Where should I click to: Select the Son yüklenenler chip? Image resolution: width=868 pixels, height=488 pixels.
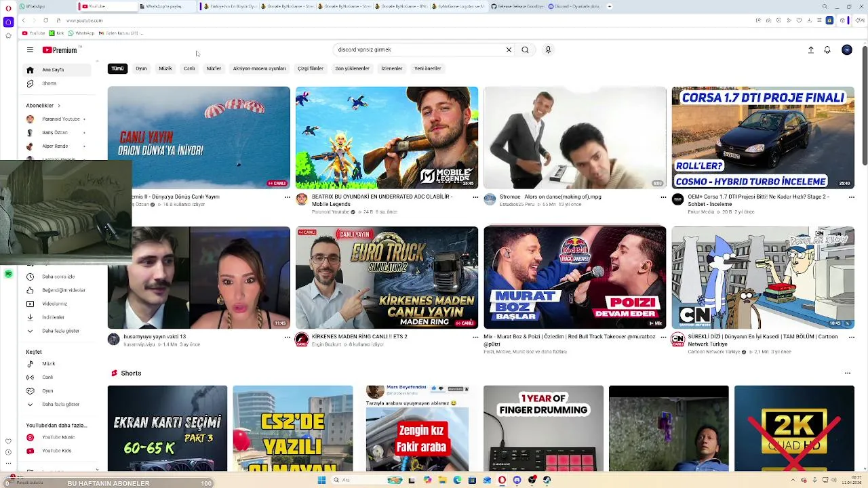[x=352, y=68]
